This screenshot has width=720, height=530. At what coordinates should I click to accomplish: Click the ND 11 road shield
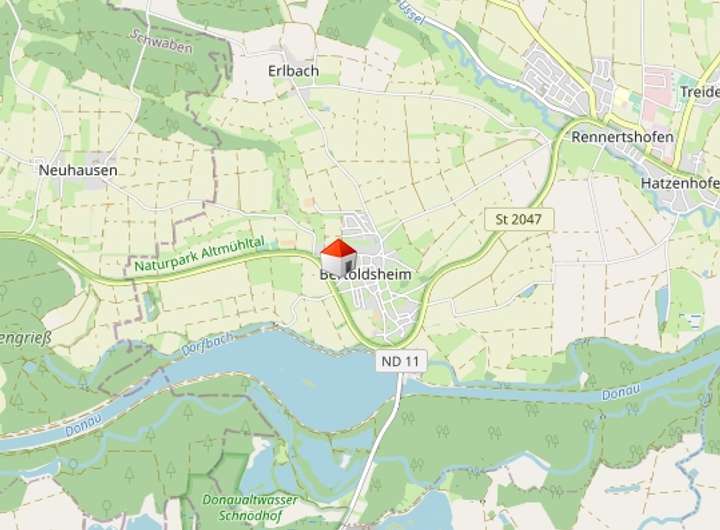400,361
